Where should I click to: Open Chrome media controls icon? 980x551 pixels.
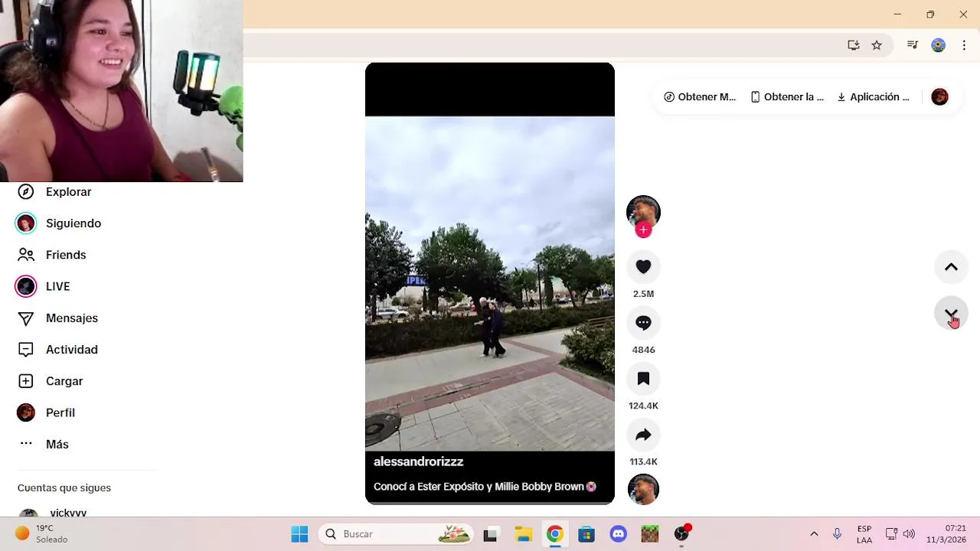[912, 45]
